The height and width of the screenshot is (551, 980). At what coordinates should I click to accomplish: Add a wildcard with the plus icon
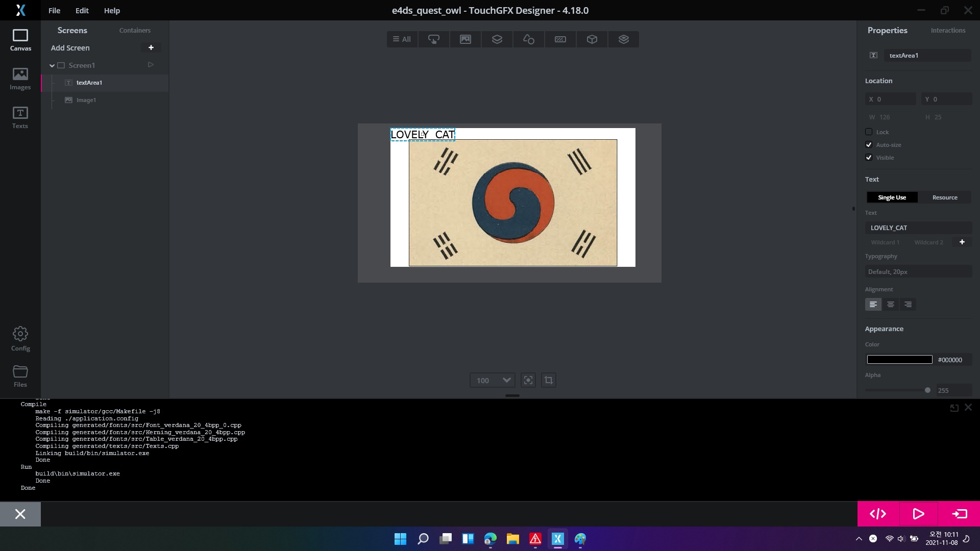[962, 242]
